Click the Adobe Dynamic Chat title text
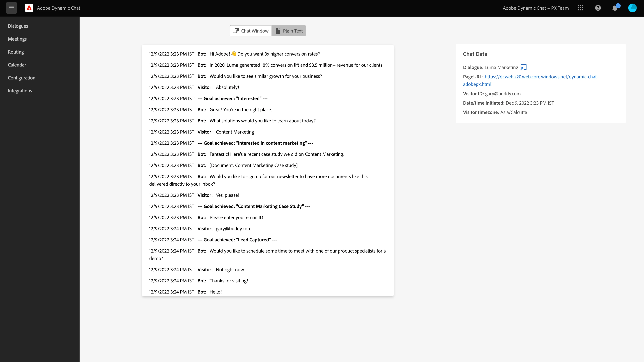This screenshot has height=362, width=644. click(x=59, y=8)
